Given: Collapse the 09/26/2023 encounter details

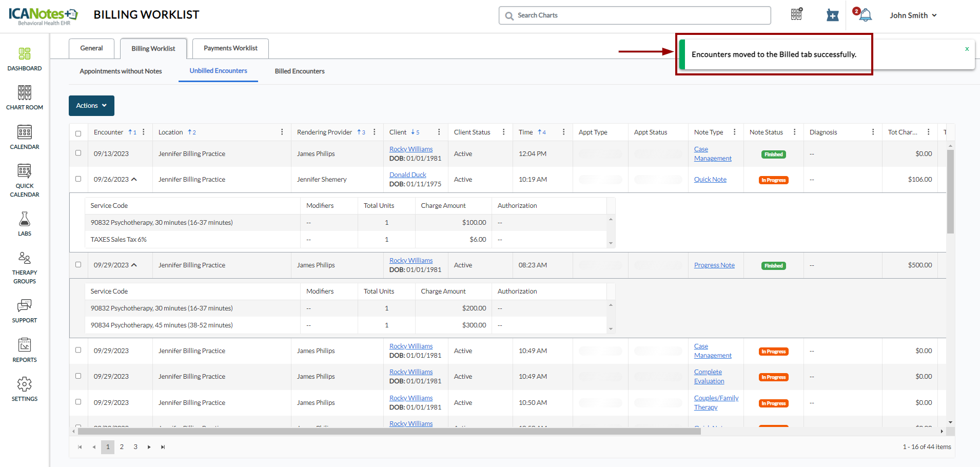Looking at the screenshot, I should click(134, 179).
